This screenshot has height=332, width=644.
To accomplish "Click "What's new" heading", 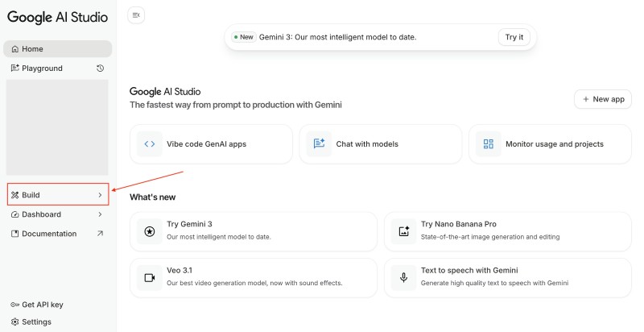I will (x=152, y=197).
